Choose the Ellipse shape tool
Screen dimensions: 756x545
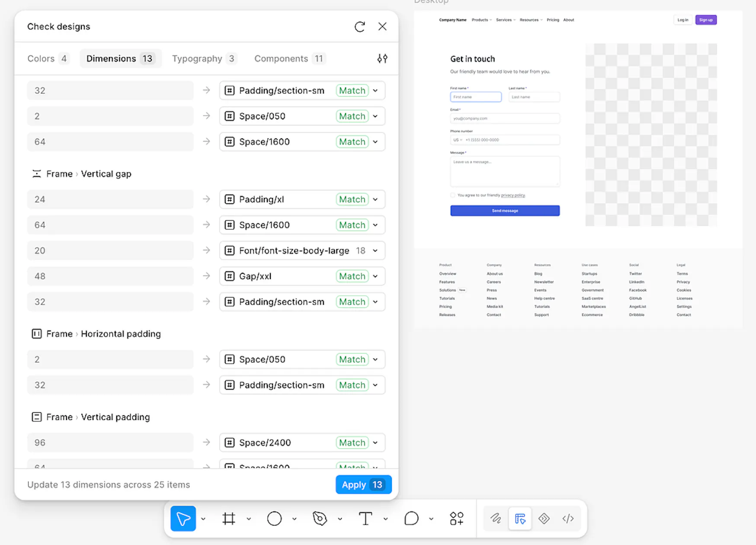click(x=274, y=519)
